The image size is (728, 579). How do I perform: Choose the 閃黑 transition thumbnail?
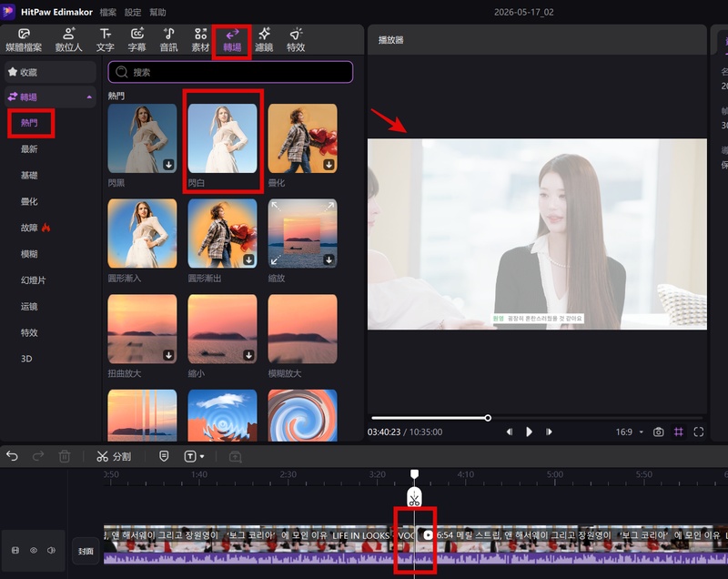click(x=142, y=138)
